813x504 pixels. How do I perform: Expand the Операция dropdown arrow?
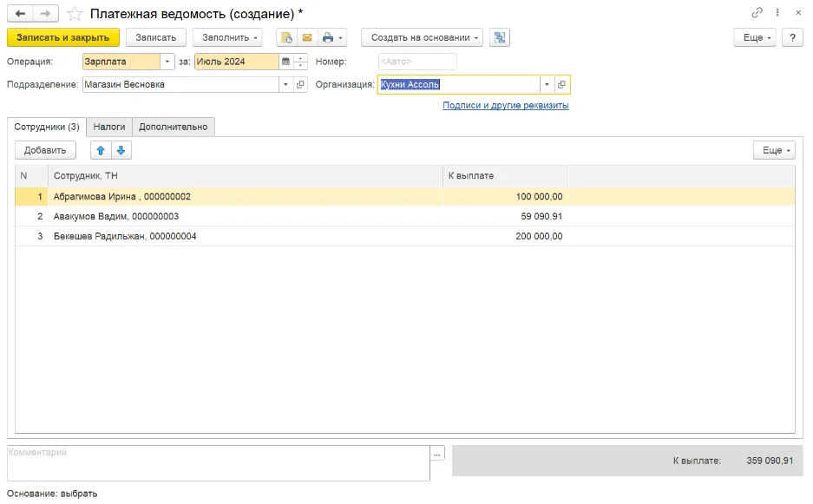(167, 62)
